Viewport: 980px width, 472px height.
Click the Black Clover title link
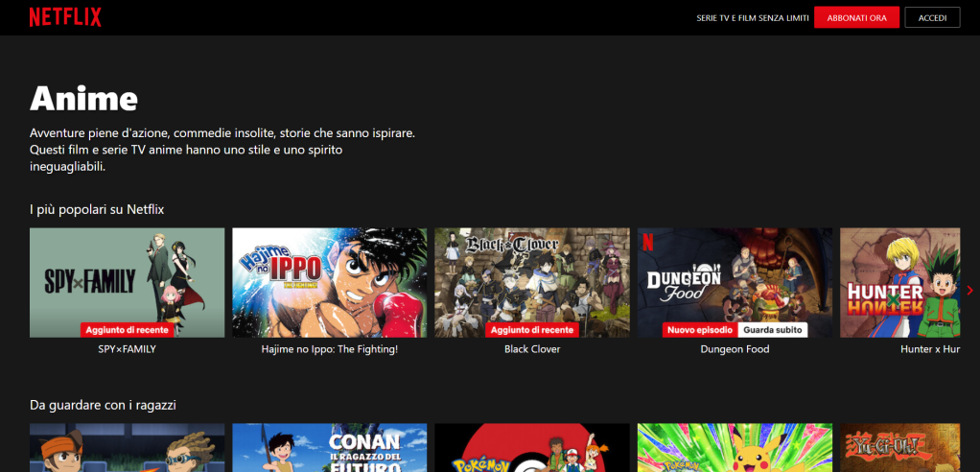click(x=532, y=350)
